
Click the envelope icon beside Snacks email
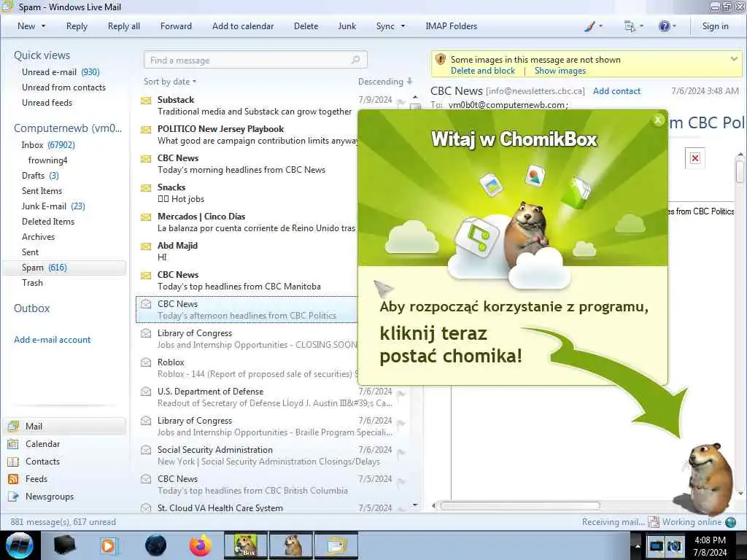146,188
